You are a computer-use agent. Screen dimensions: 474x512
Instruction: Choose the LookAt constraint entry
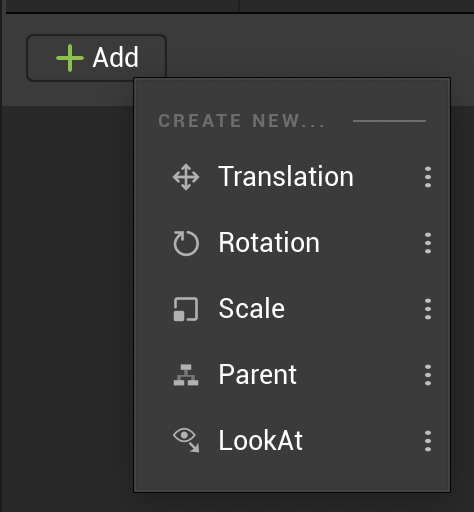click(292, 441)
